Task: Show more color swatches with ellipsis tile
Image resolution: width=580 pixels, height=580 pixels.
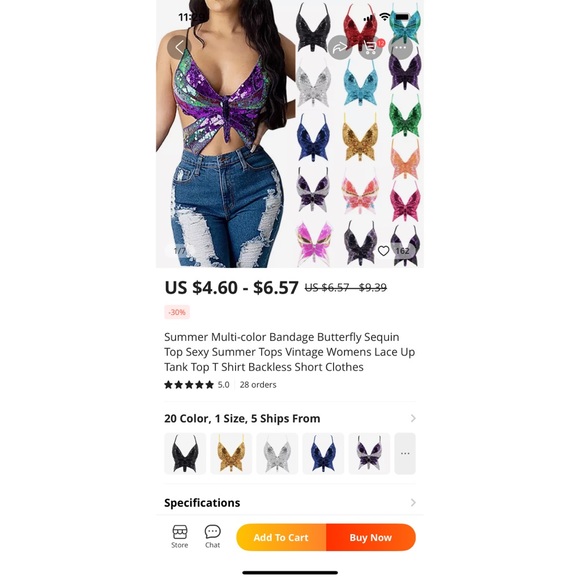Action: (405, 453)
